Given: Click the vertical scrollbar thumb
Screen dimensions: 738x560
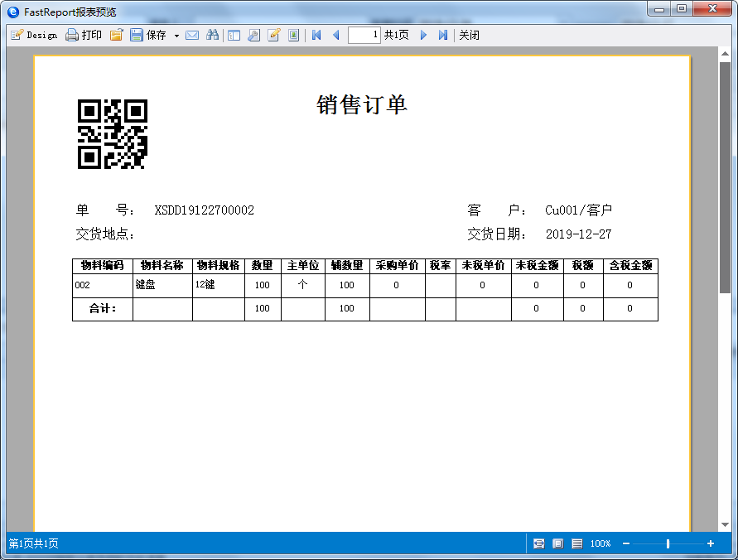Looking at the screenshot, I should (725, 177).
